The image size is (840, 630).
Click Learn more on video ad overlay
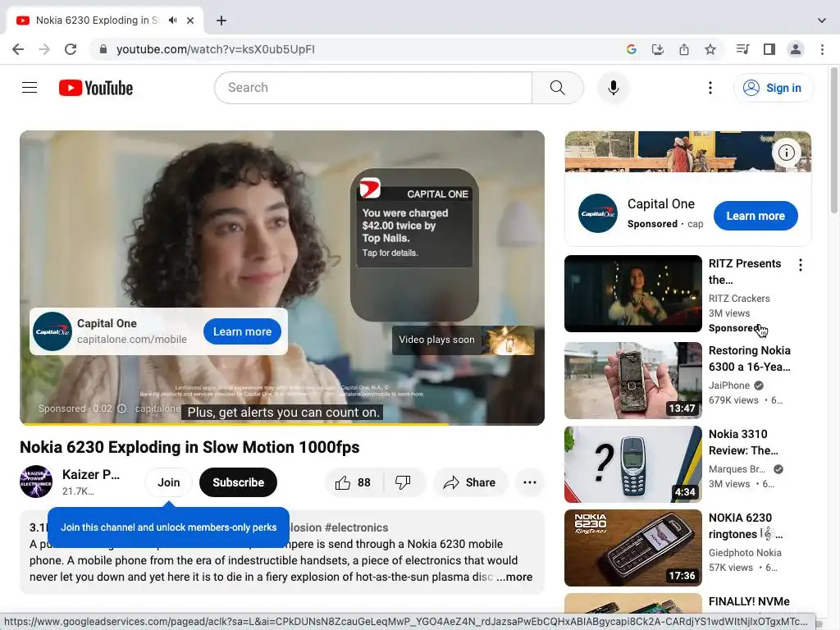click(242, 331)
